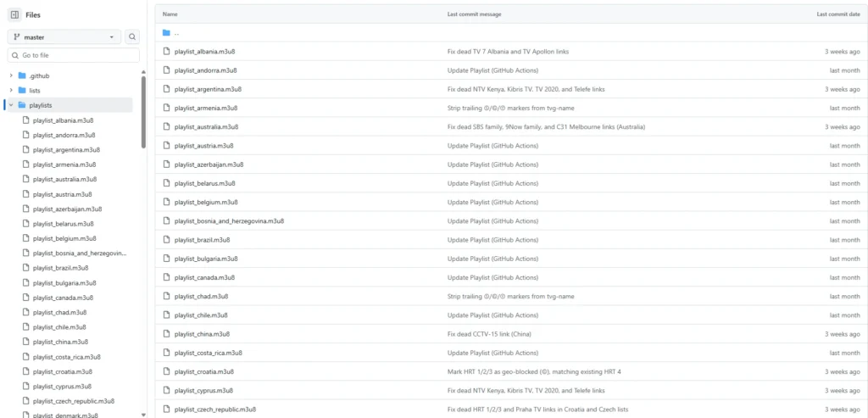Expand the .github folder chevron
This screenshot has width=868, height=418.
[11, 75]
